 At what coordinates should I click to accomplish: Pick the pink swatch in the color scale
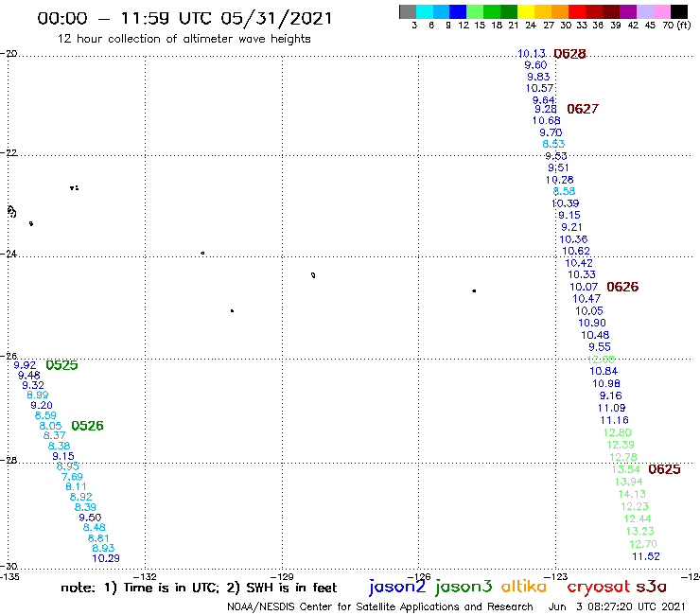coord(661,11)
